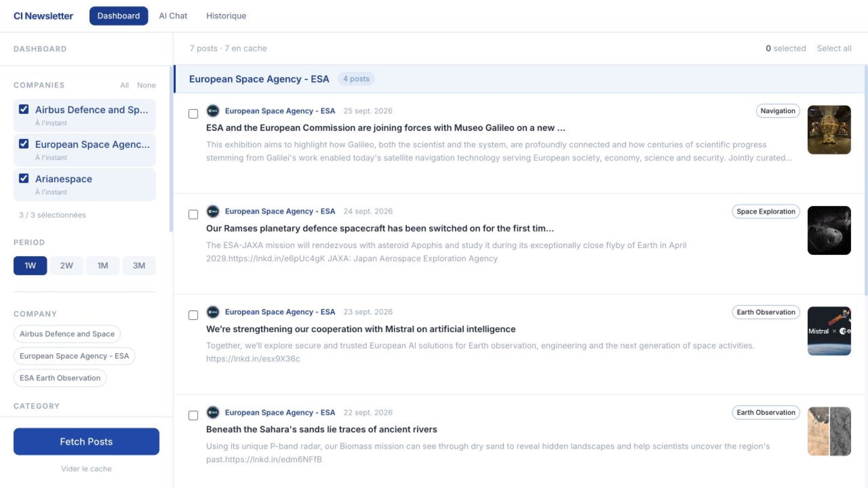Open the Historique tab

[x=226, y=16]
